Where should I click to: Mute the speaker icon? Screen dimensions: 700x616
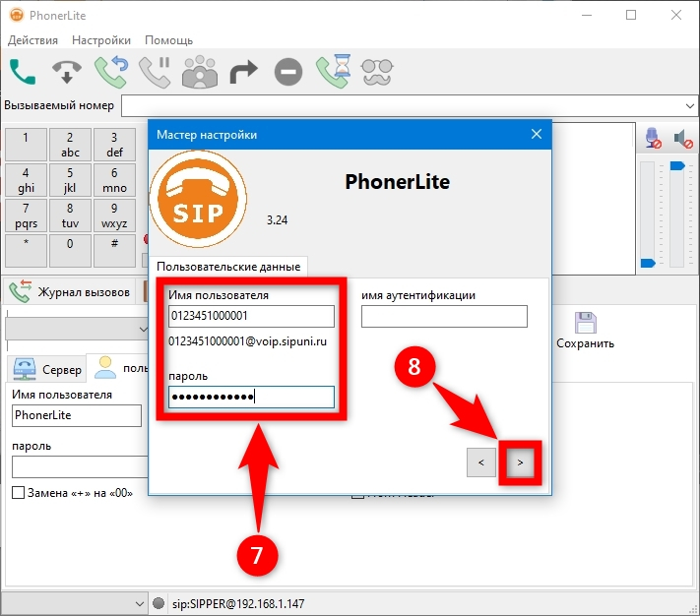[683, 139]
